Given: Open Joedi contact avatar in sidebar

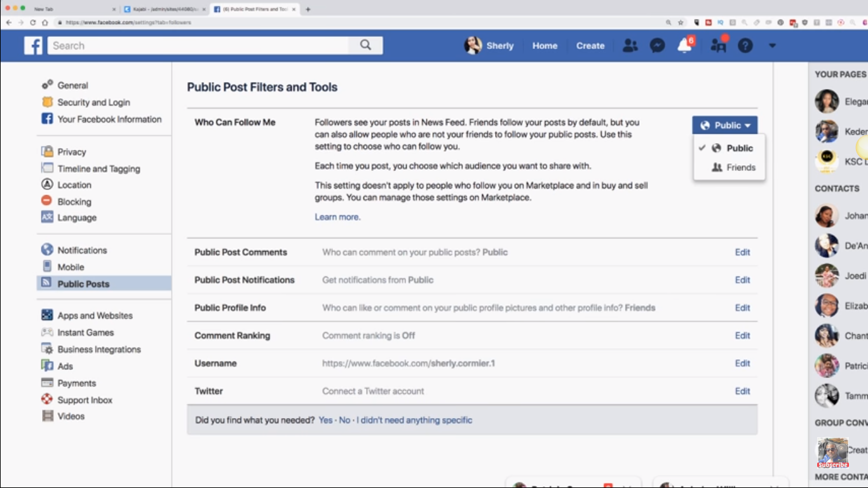Looking at the screenshot, I should tap(827, 276).
